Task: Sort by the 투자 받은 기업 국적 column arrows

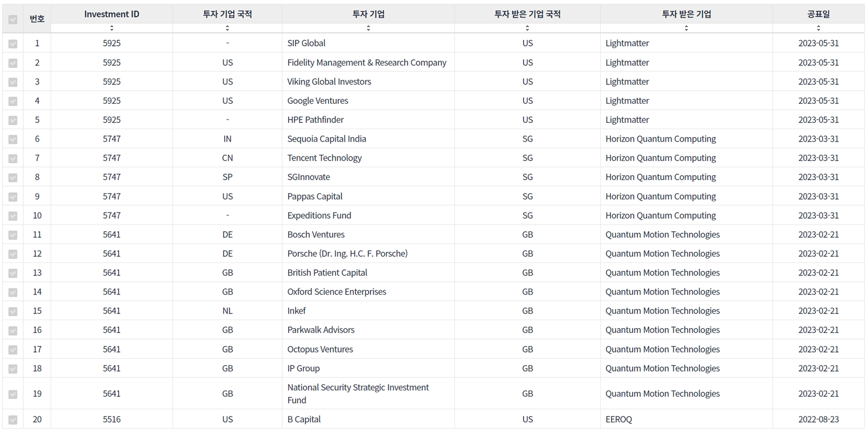Action: (528, 28)
